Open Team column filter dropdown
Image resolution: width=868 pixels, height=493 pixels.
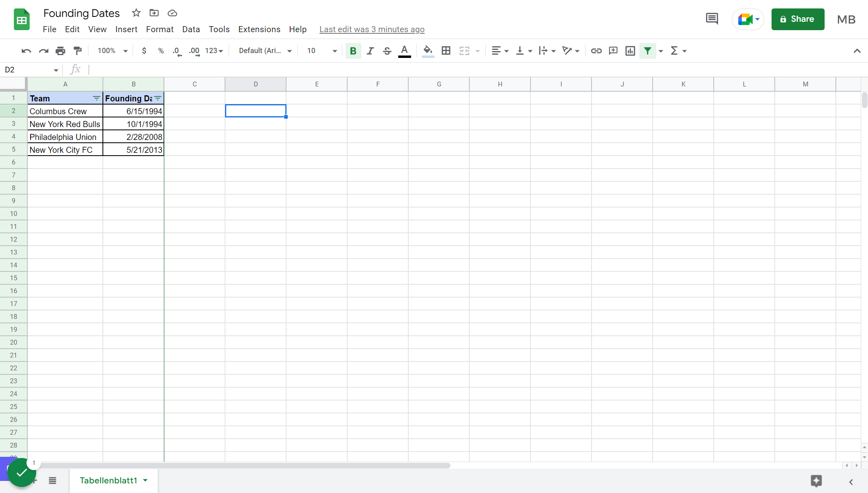96,99
